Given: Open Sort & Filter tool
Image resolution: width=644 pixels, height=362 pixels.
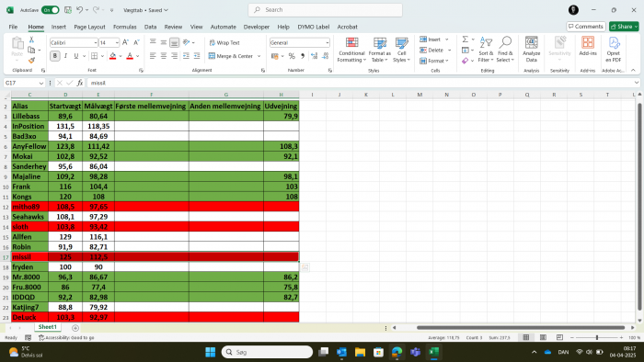Looking at the screenshot, I should point(486,50).
